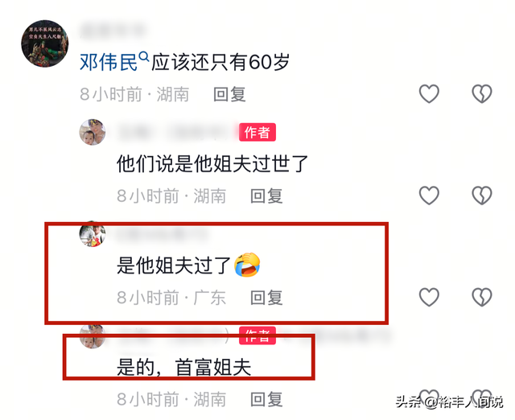This screenshot has width=515, height=420.
Task: Tap the crying laughing emoji comment text
Action: (x=188, y=266)
